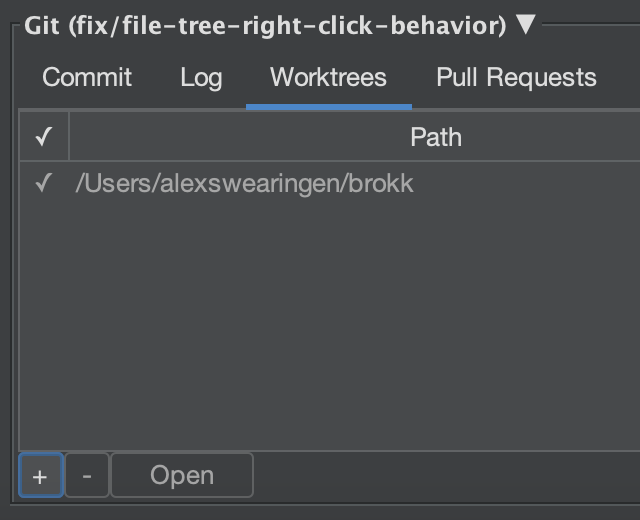Select the Worktrees tab
Screen dimensions: 640x520
point(328,77)
